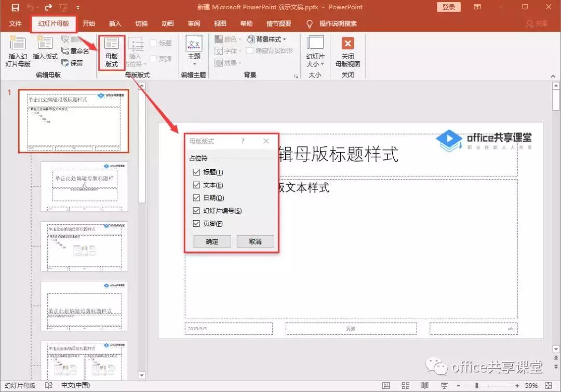Open the 主题 dropdown
This screenshot has height=392, width=561.
tap(194, 51)
